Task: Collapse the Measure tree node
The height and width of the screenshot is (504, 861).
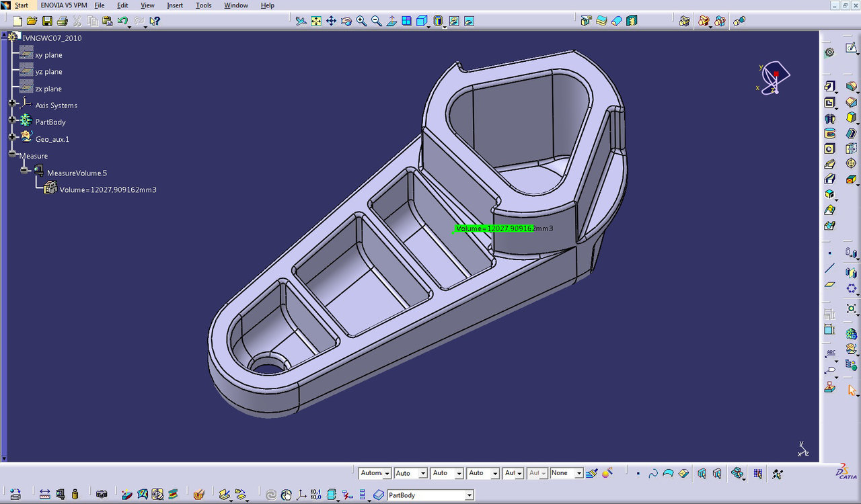Action: point(12,154)
